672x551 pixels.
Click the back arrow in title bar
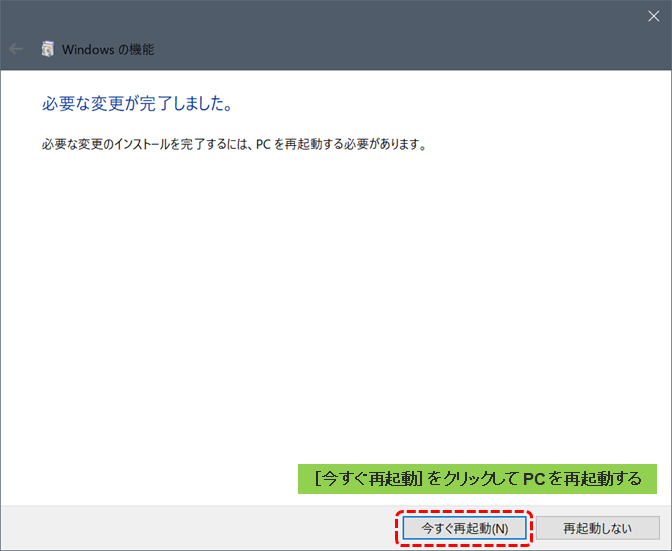[x=16, y=49]
